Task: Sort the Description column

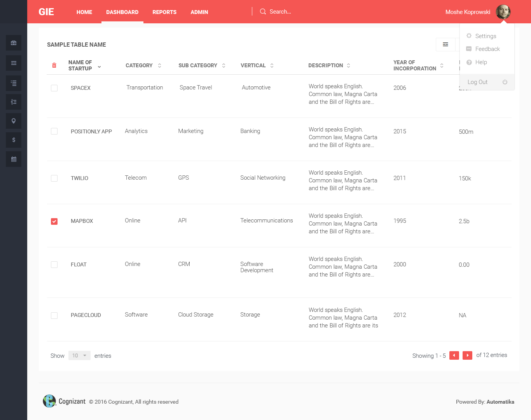Action: [x=348, y=65]
